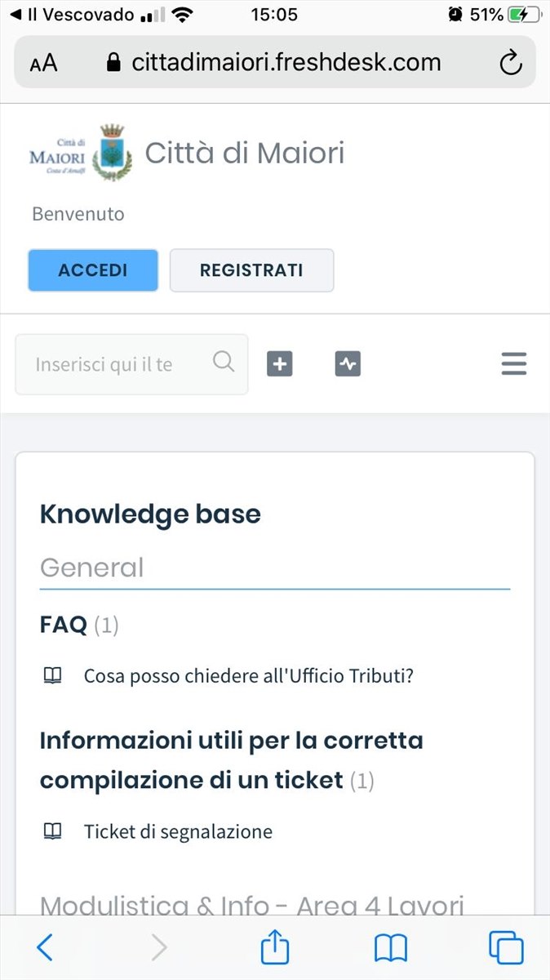550x980 pixels.
Task: Click the REGISTRATI button
Action: coord(251,270)
